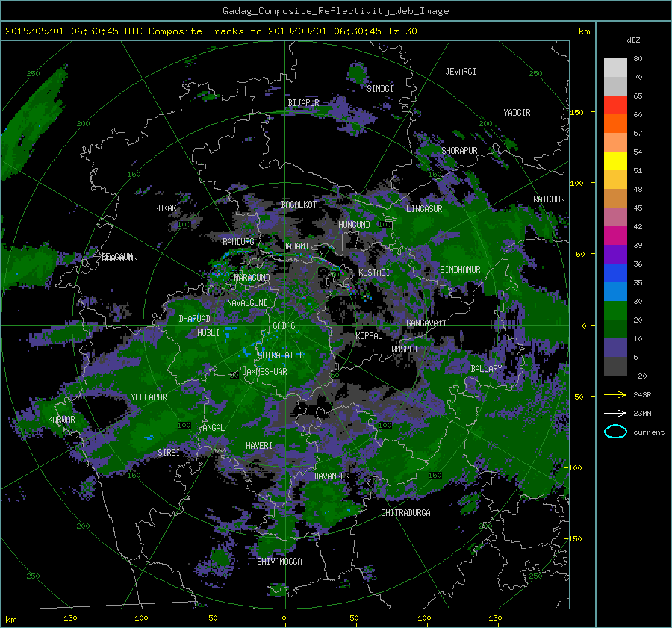Image resolution: width=672 pixels, height=628 pixels.
Task: Click the GOKAK city label
Action: tap(166, 208)
